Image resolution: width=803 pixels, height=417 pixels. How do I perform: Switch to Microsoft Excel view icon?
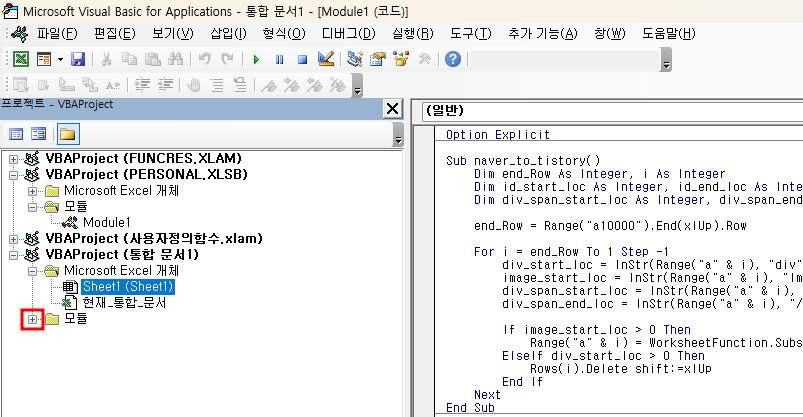coord(21,59)
